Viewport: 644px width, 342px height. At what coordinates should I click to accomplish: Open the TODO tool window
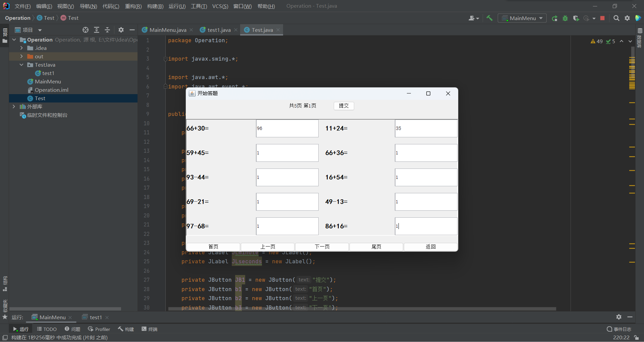point(47,329)
